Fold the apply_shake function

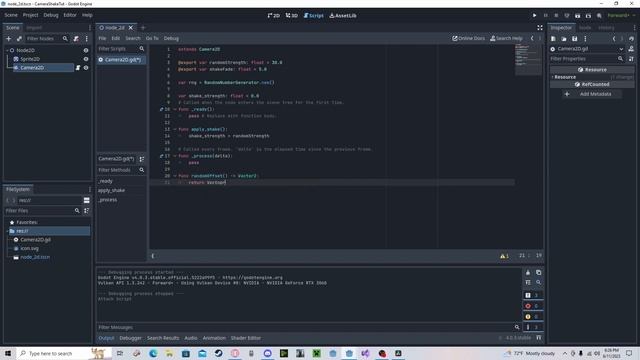pos(175,129)
